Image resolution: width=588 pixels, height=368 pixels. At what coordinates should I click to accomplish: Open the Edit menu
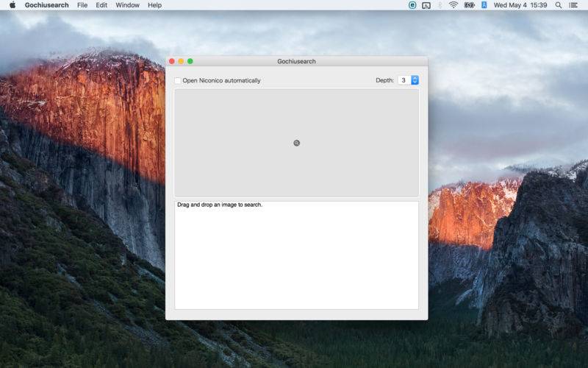click(101, 5)
